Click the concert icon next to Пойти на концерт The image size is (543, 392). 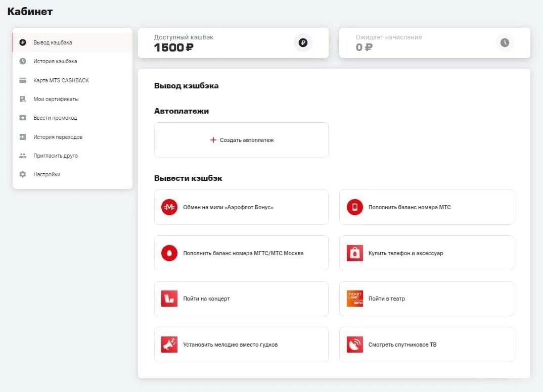click(x=169, y=299)
